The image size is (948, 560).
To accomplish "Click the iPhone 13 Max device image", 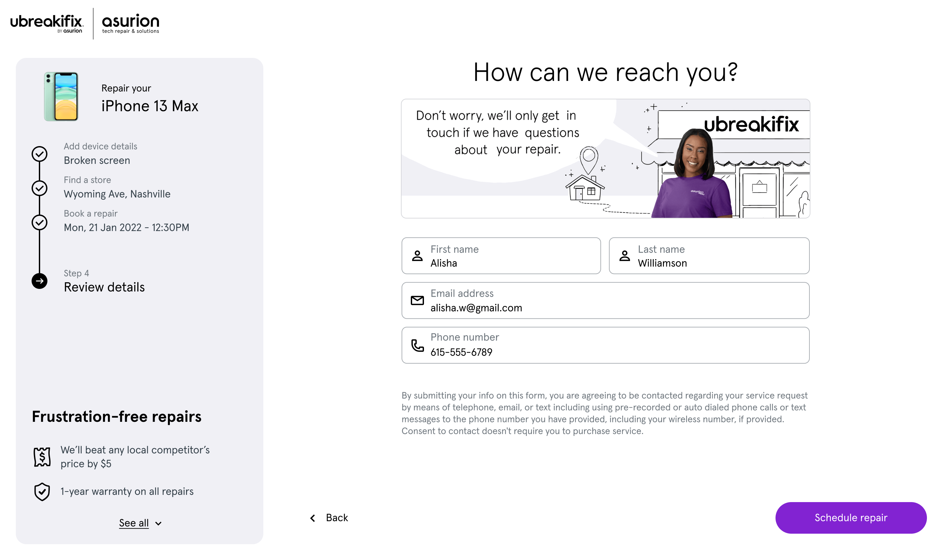I will tap(61, 97).
